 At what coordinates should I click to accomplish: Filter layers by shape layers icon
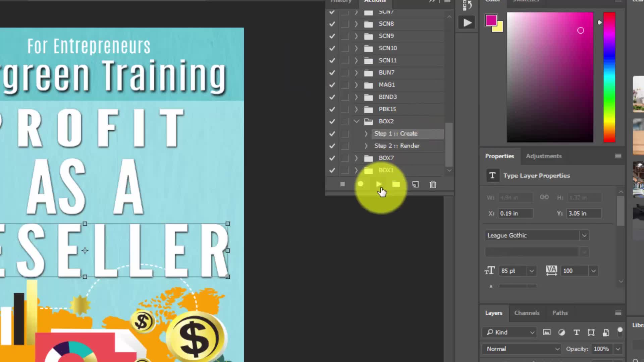(x=591, y=332)
